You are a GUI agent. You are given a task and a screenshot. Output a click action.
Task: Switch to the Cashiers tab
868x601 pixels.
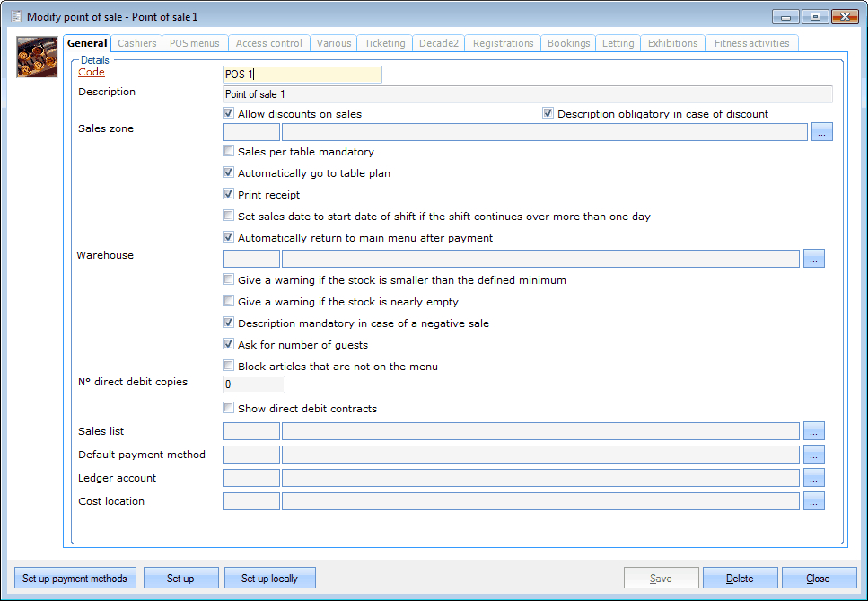[137, 43]
